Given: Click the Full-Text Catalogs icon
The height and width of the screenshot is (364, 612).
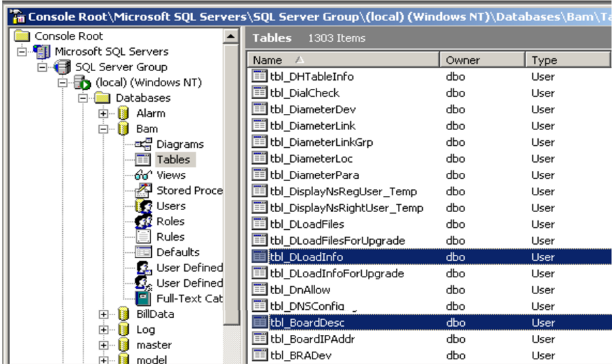Looking at the screenshot, I should pos(143,298).
